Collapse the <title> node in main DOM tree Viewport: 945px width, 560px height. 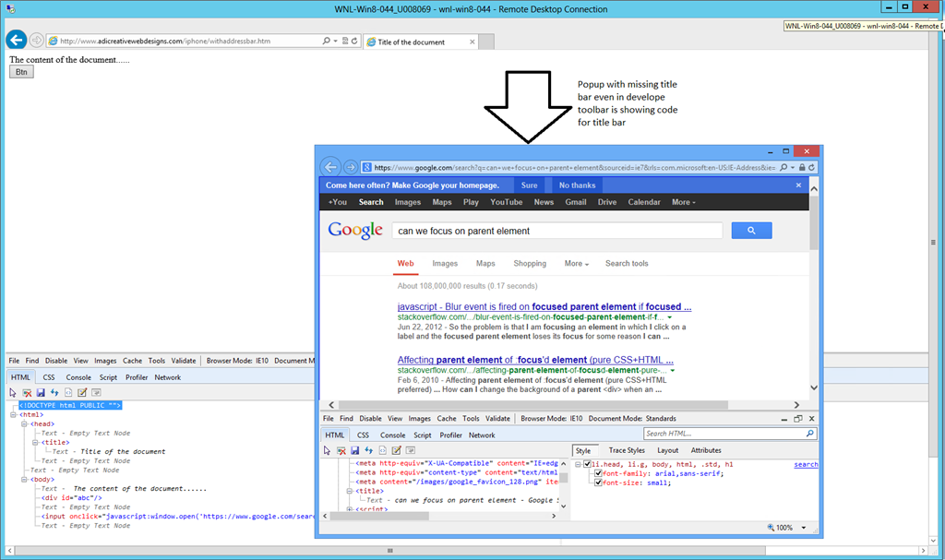tap(35, 443)
